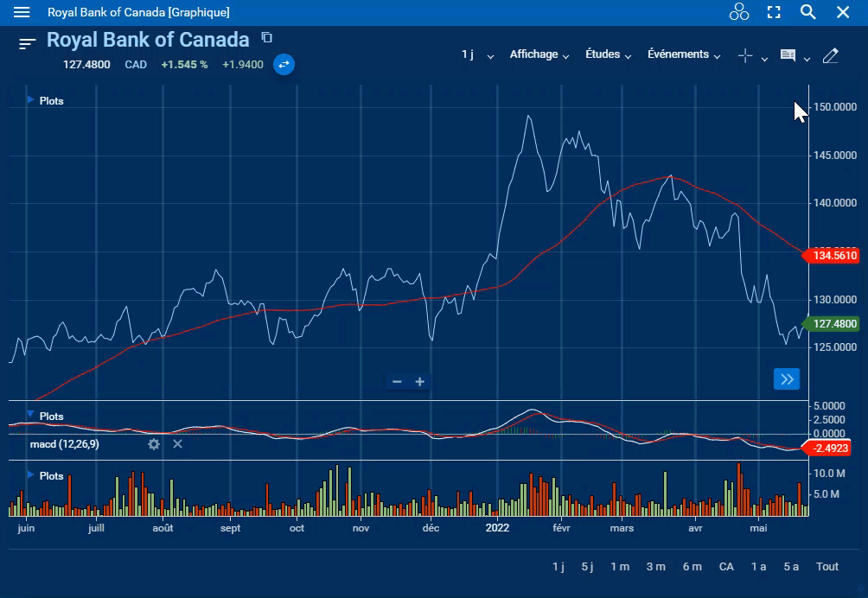Open MACD study settings gear
The image size is (868, 598).
point(154,444)
